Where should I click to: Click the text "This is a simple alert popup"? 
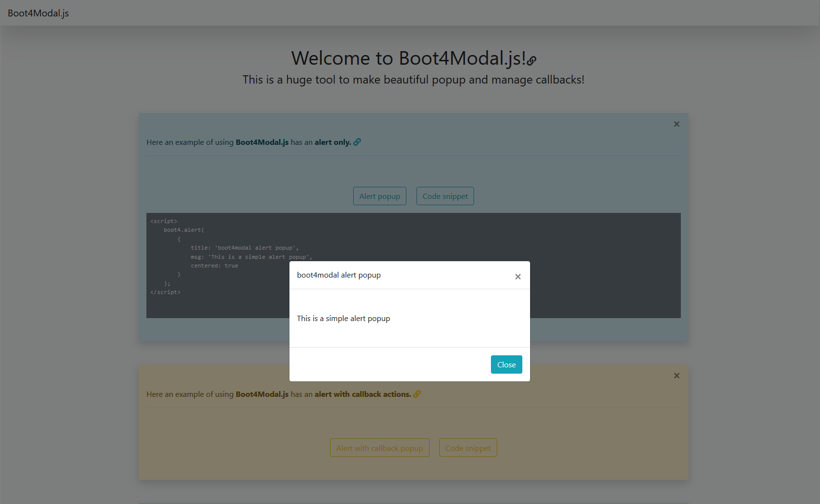click(344, 318)
